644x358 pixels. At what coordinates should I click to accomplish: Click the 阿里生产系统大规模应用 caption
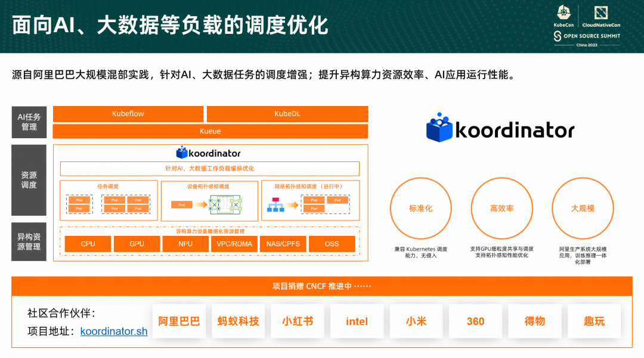tap(583, 255)
